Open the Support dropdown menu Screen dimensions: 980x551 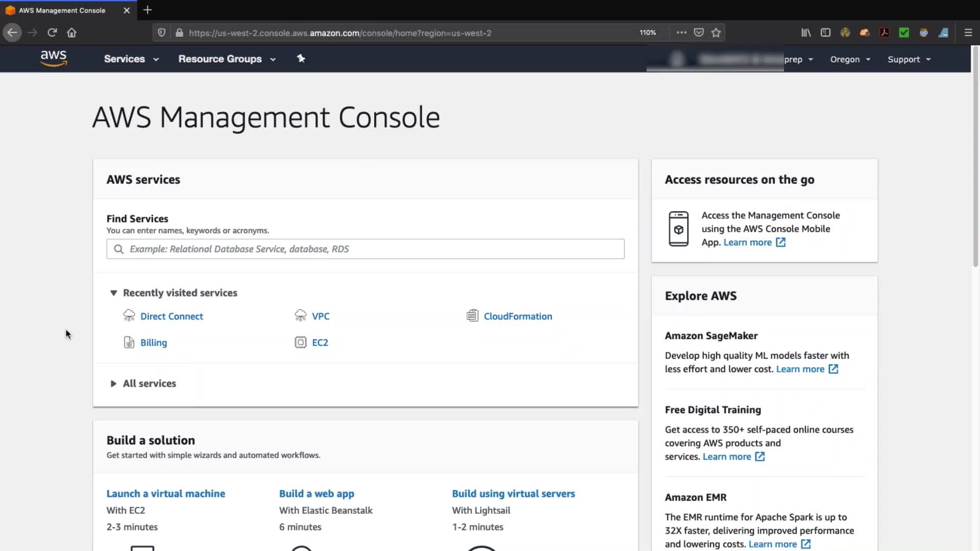tap(909, 59)
